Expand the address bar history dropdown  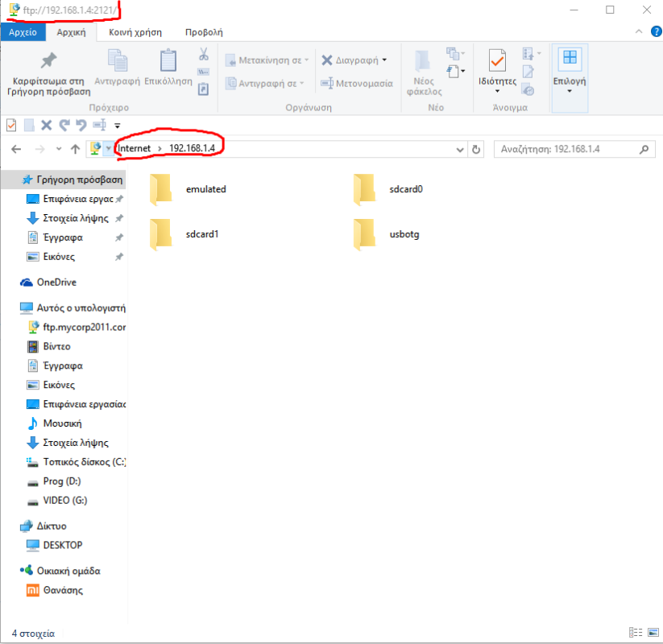pyautogui.click(x=460, y=149)
